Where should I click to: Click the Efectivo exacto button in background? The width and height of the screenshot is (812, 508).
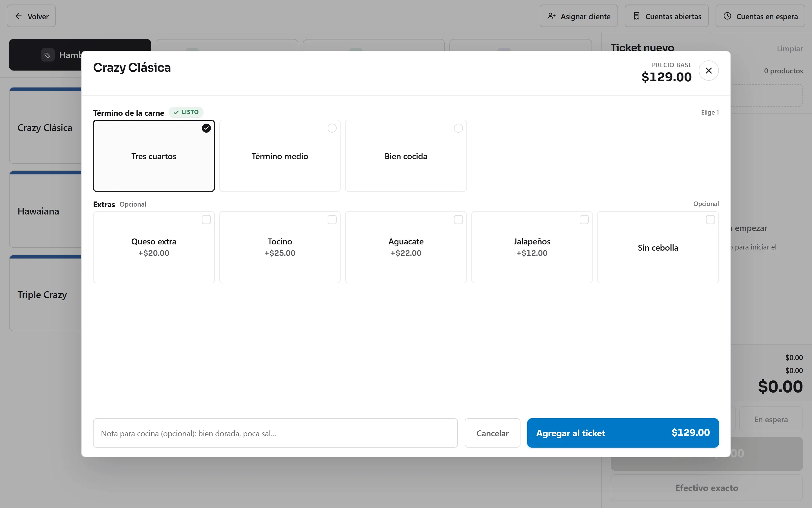[x=707, y=488]
